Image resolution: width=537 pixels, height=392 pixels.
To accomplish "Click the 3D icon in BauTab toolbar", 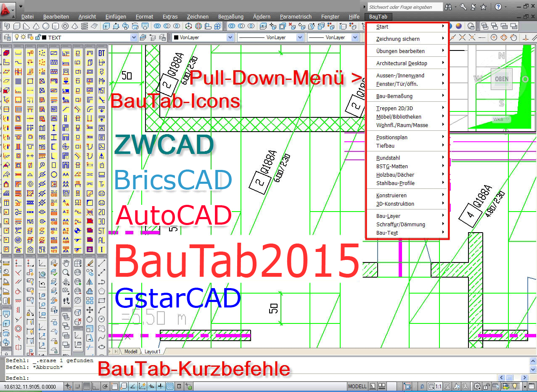I will pos(101,221).
